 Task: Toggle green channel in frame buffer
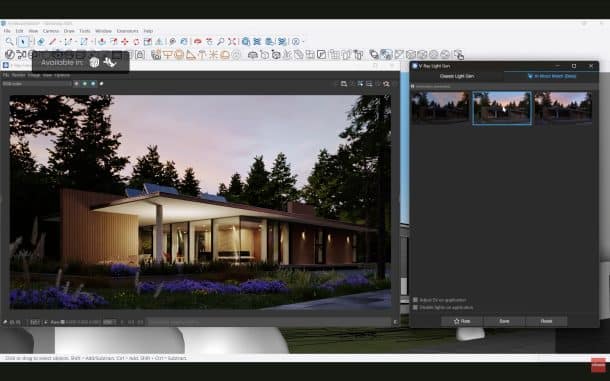[x=84, y=83]
